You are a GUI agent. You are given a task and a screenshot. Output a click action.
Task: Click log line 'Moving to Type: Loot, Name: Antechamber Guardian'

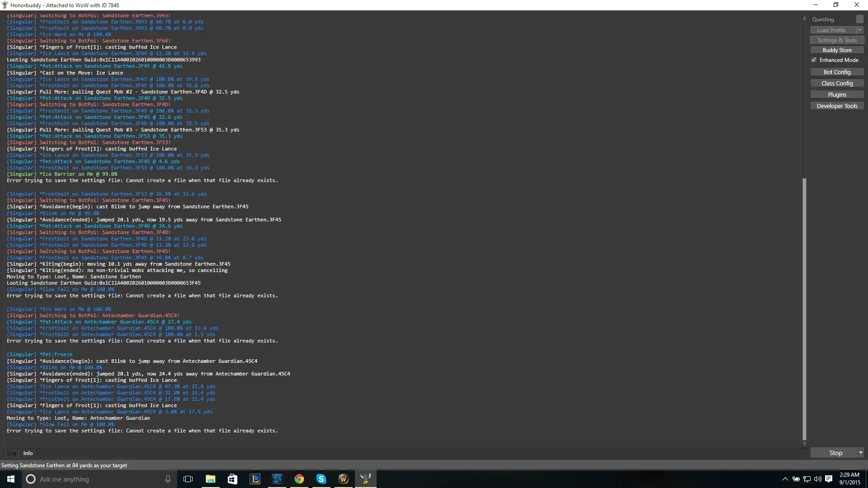pos(78,418)
